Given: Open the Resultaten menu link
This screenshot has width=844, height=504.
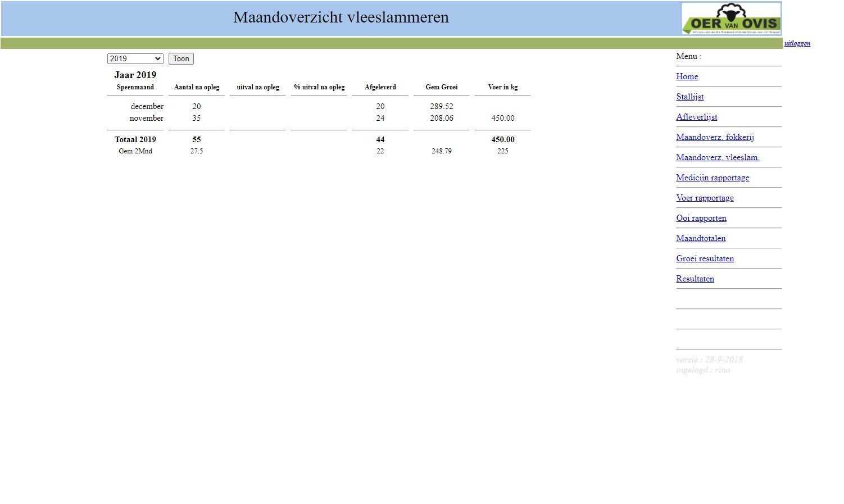Looking at the screenshot, I should [695, 279].
